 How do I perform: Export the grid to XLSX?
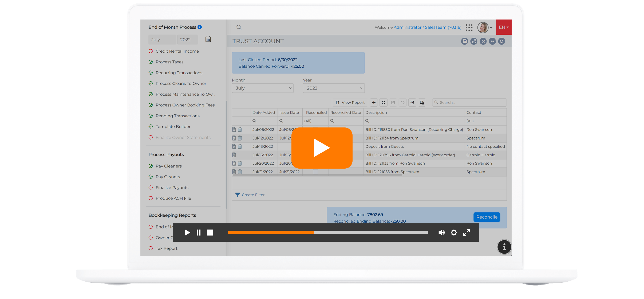(x=412, y=103)
